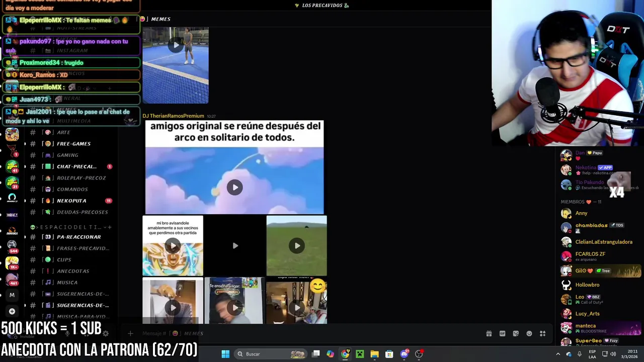The image size is (644, 362).
Task: Open FRASES-PRECAVID... channel
Action: pos(70,248)
